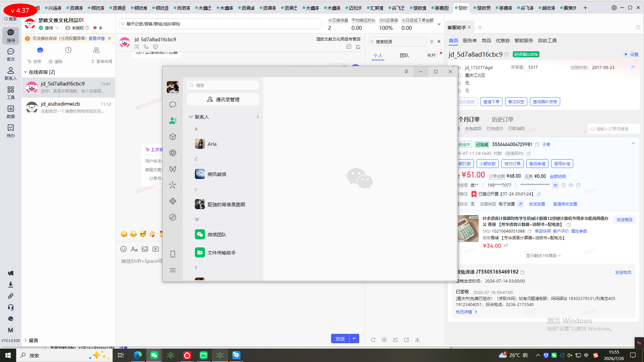
Task: Open Microsoft Edge from taskbar
Action: (x=138, y=355)
